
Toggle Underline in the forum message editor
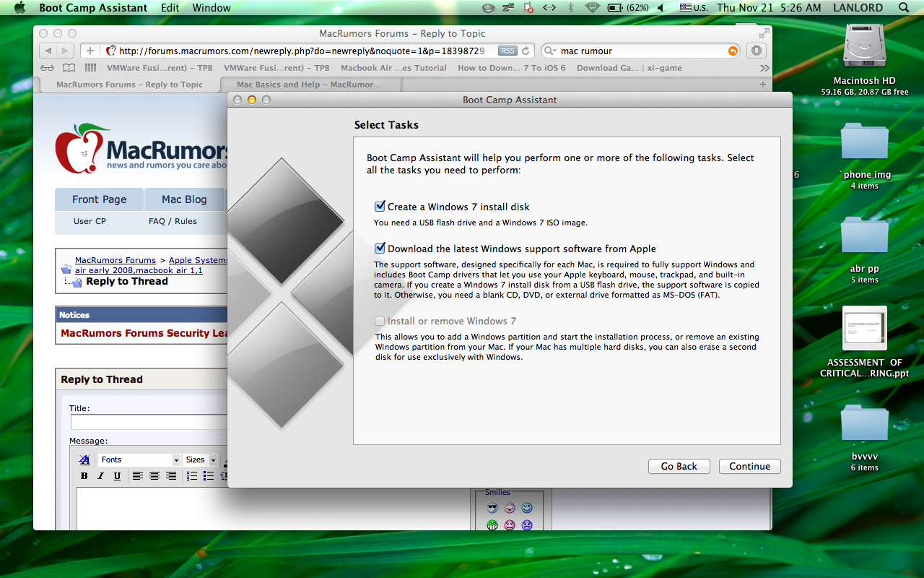117,475
